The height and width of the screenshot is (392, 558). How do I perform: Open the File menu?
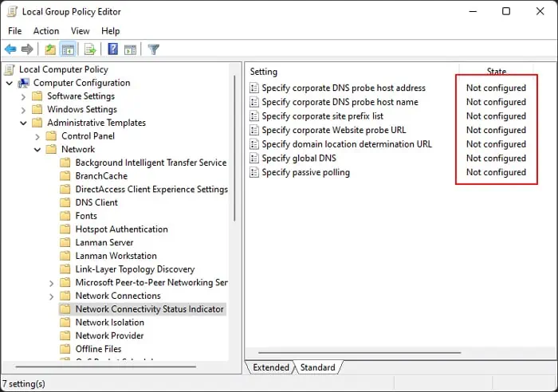(x=15, y=31)
